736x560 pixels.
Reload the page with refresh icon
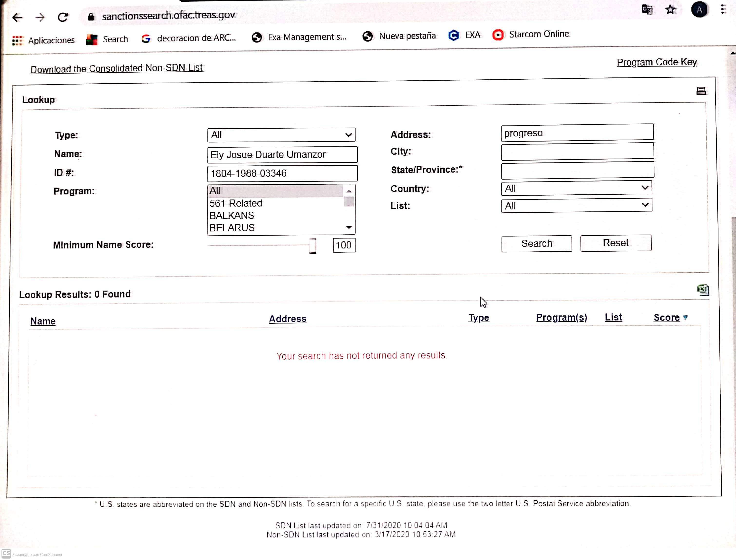(x=63, y=17)
